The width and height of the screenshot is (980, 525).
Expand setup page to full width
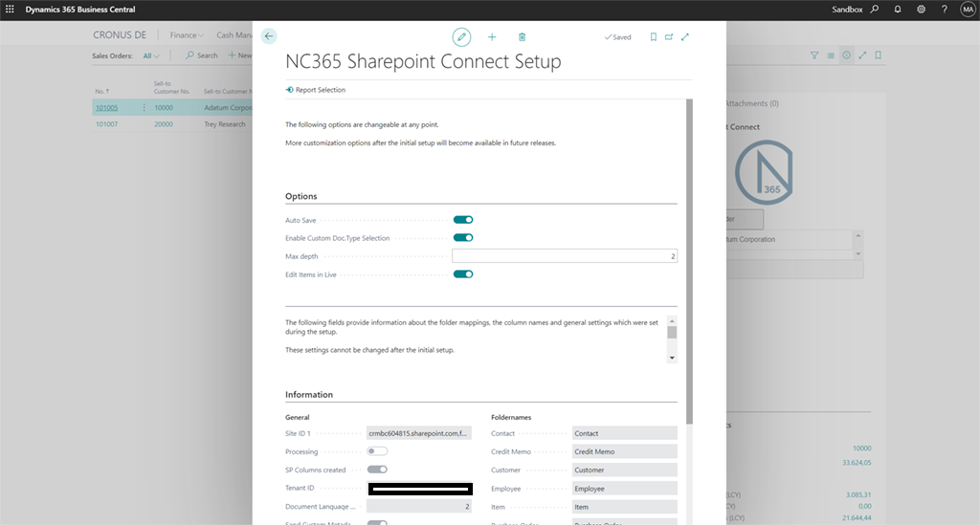point(685,37)
